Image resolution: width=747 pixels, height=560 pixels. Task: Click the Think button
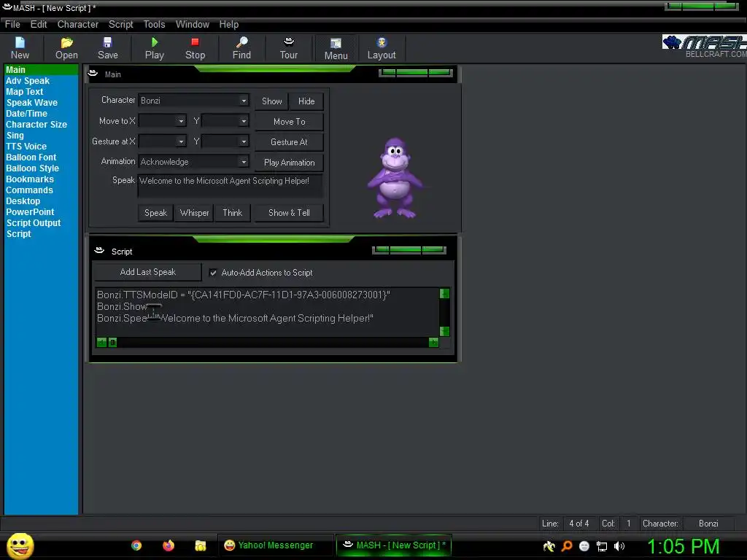pos(233,213)
